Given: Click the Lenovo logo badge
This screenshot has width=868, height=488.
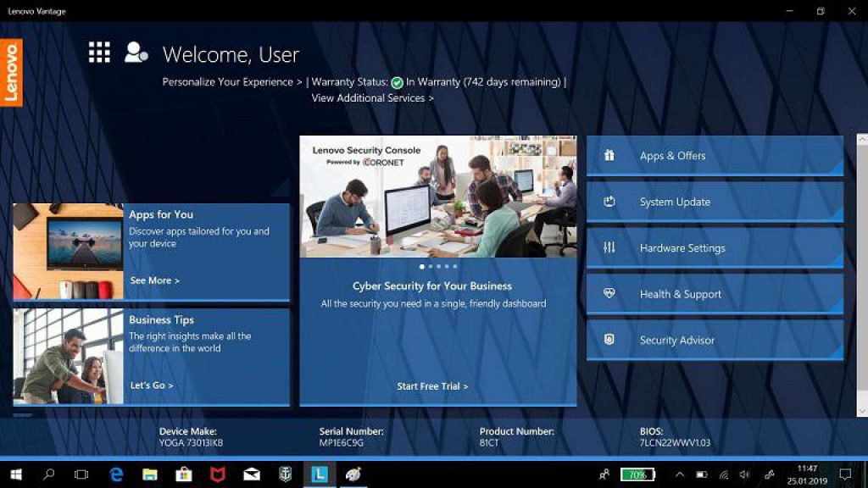Looking at the screenshot, I should coord(11,73).
